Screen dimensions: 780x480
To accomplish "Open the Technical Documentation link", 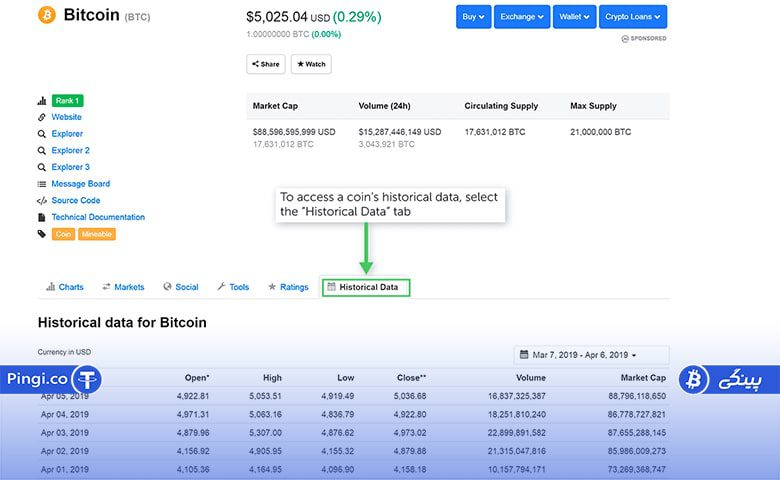I will click(98, 217).
